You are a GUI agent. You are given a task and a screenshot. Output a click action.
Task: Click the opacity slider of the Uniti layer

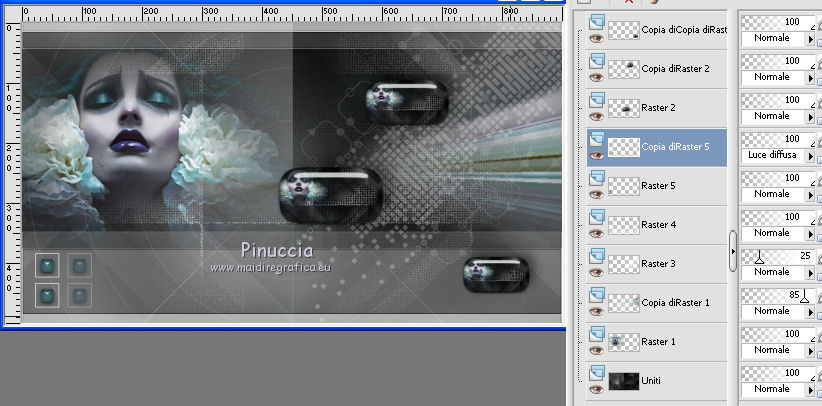[778, 373]
